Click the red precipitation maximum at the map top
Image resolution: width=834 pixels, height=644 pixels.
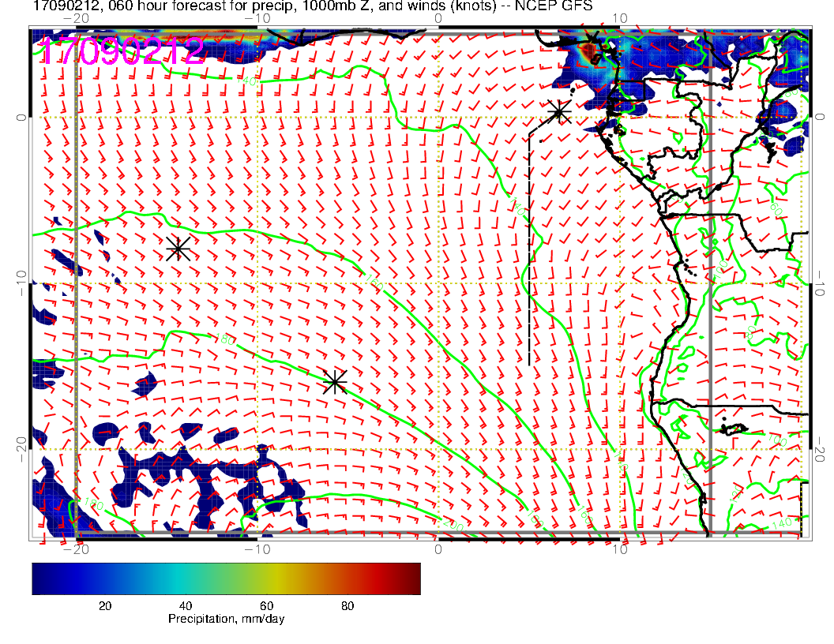click(x=589, y=51)
